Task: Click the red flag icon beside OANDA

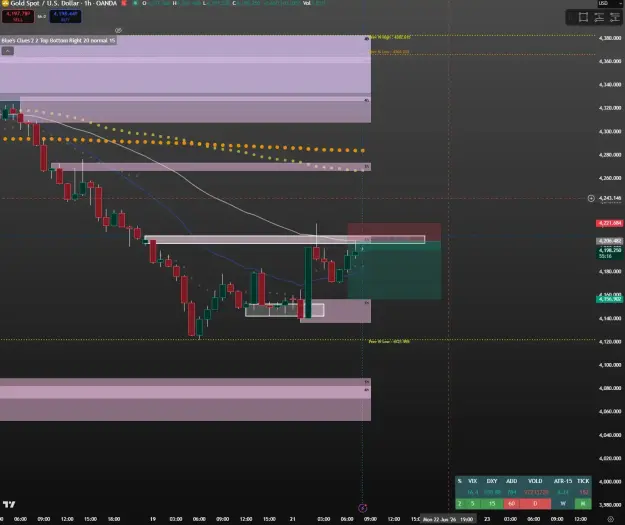Action: (x=124, y=3)
